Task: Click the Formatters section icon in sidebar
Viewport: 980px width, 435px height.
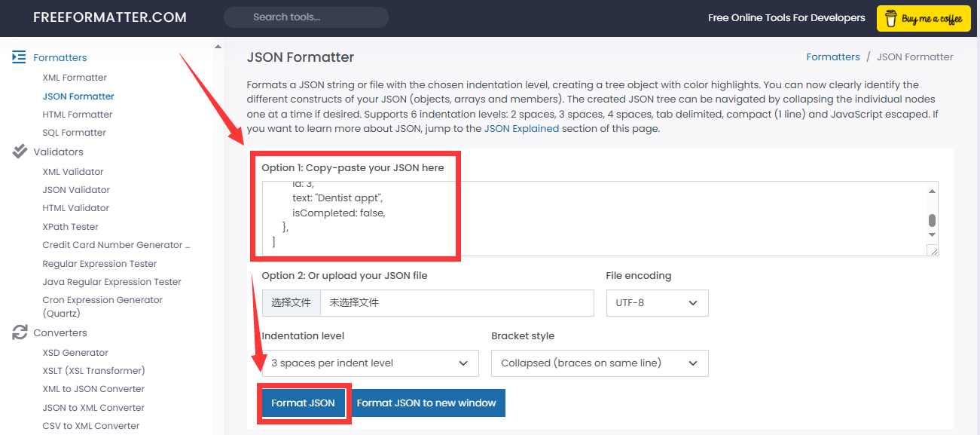Action: pyautogui.click(x=20, y=57)
